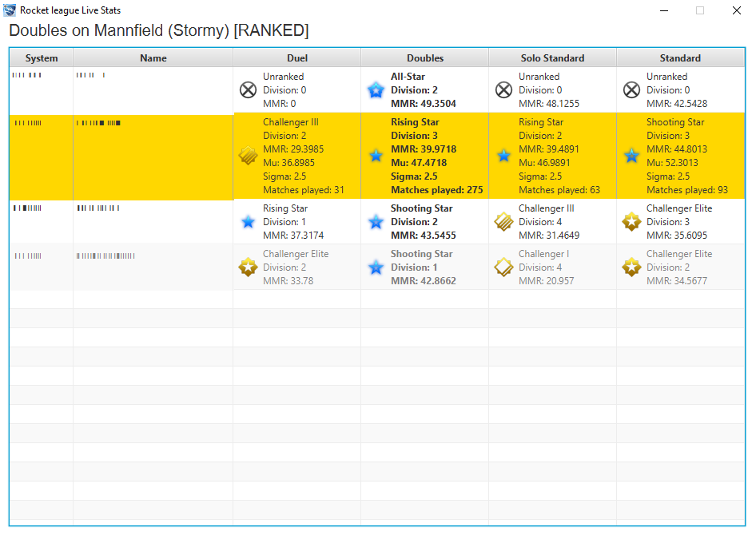Click Challenger III icon in highlighted Duel cell
Image resolution: width=756 pixels, height=535 pixels.
tap(248, 156)
